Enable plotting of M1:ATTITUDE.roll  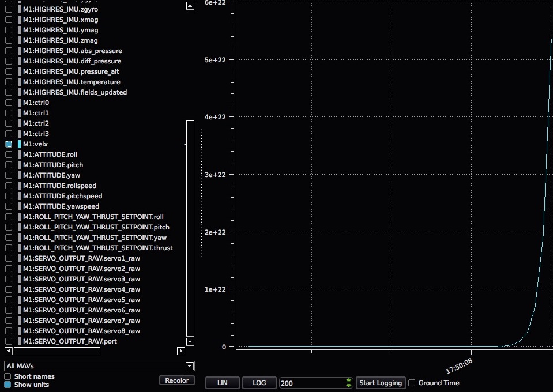[8, 154]
